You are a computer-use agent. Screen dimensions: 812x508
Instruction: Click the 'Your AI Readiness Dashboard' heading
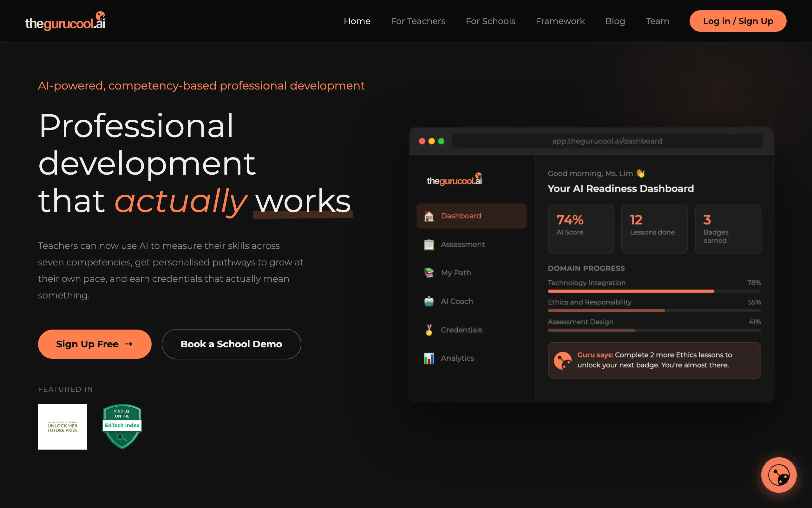click(620, 189)
